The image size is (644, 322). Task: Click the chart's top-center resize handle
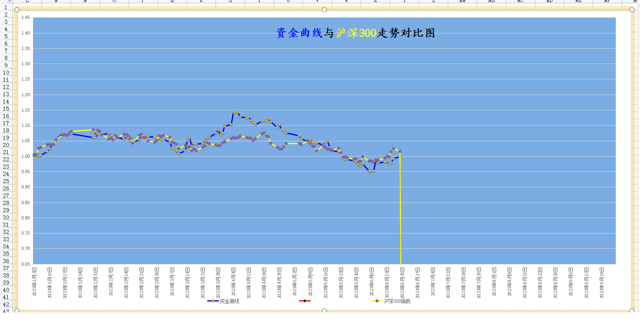pos(324,10)
